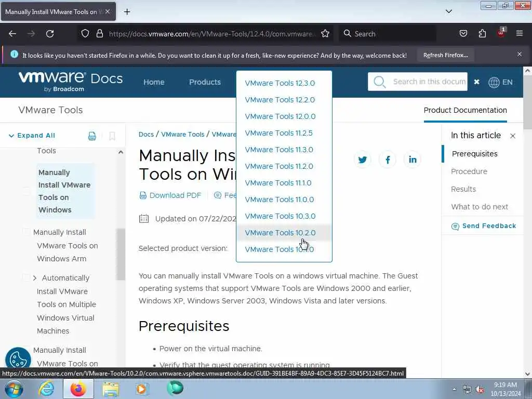The width and height of the screenshot is (532, 399).
Task: Choose VMware Tools 11.0.0 version
Action: click(x=279, y=199)
